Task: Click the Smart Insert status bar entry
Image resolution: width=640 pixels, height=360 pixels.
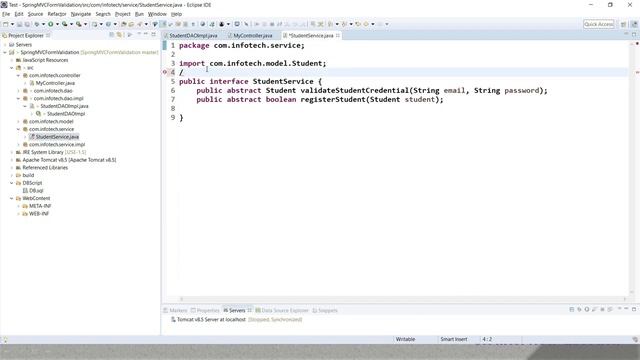Action: 453,339
